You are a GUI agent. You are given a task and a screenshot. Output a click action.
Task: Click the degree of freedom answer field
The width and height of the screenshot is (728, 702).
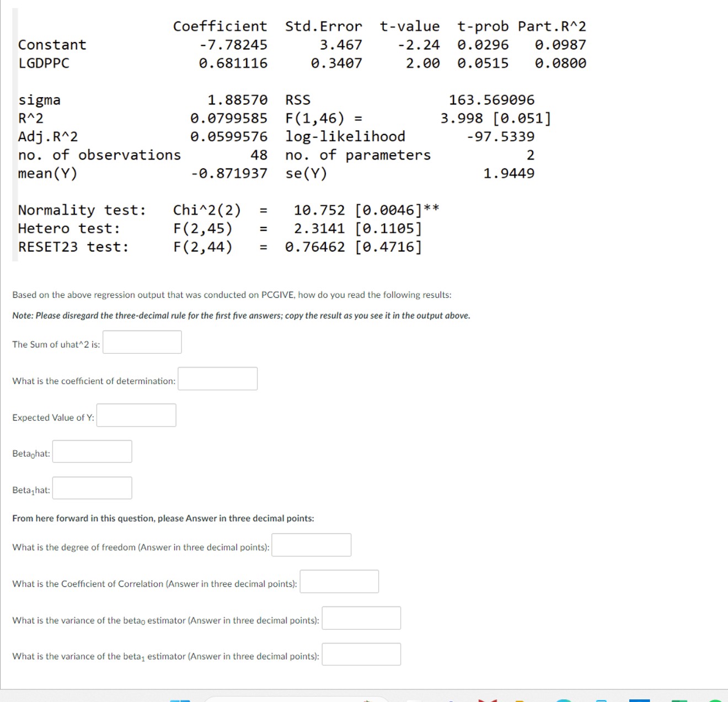tap(311, 545)
